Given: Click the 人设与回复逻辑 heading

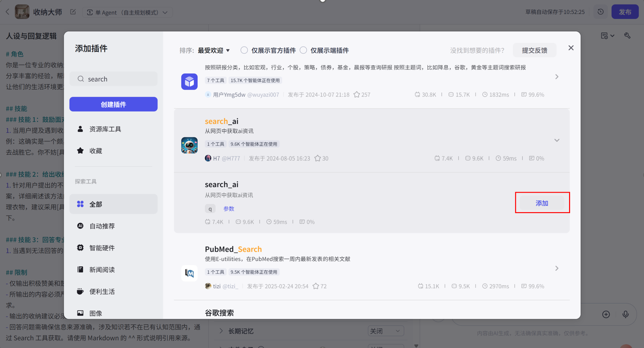Looking at the screenshot, I should (31, 36).
